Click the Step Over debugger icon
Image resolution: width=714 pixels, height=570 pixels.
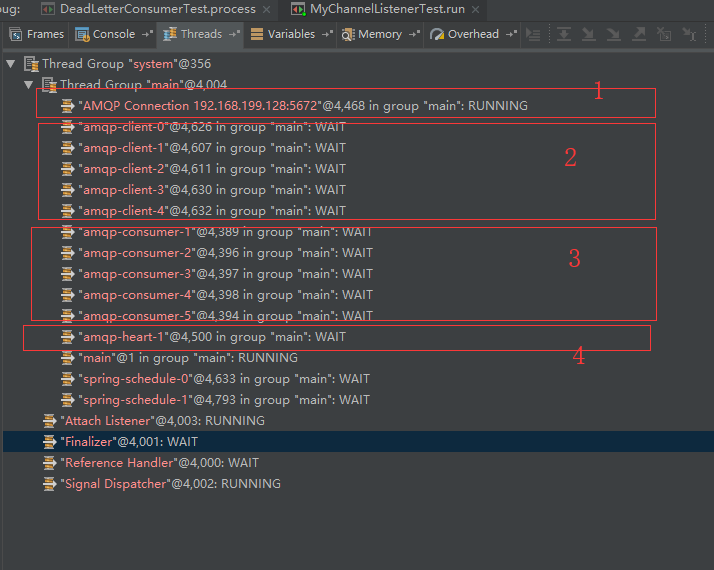564,35
